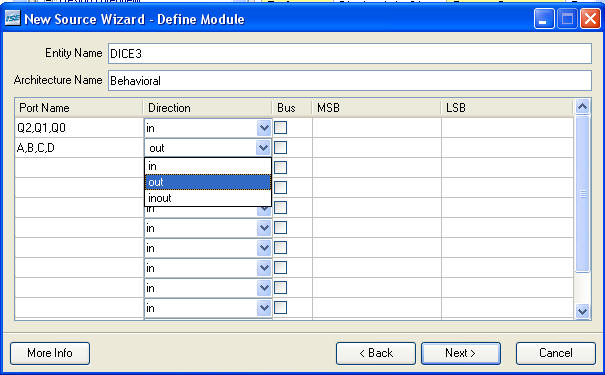Click the MSB cell in the Q2,Q1,Q0 row
Image resolution: width=605 pixels, height=375 pixels.
377,128
